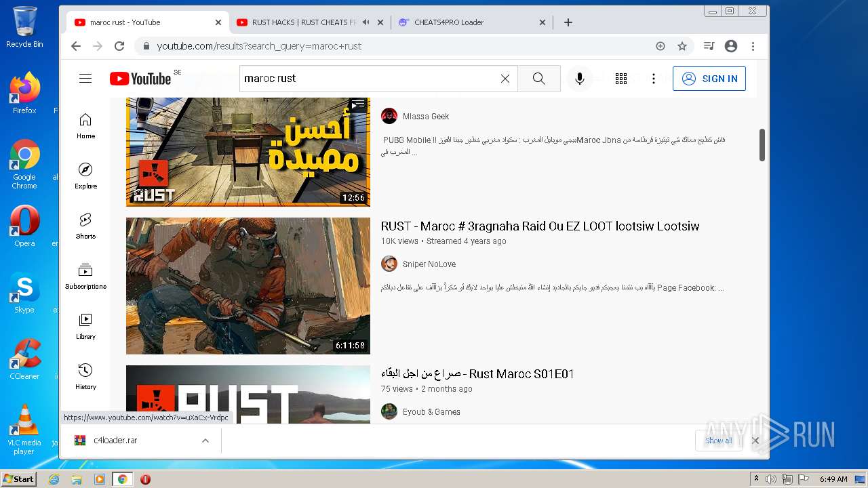Open a new browser tab
This screenshot has width=868, height=488.
[x=568, y=22]
